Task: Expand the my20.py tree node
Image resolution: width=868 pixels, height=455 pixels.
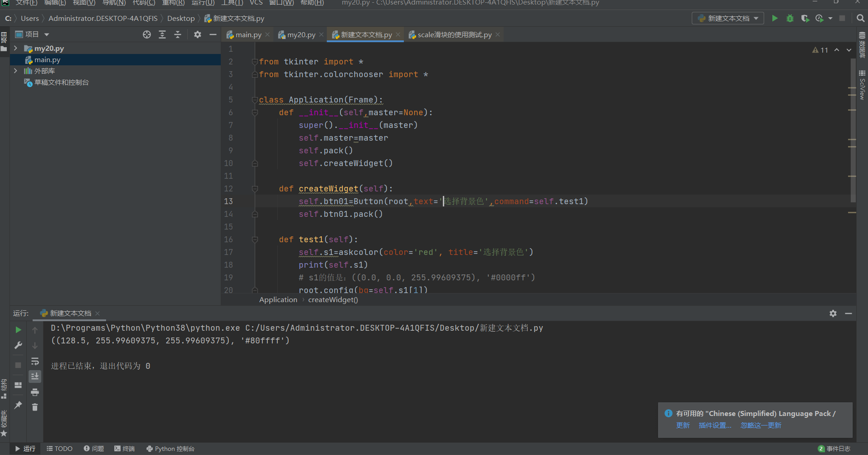Action: pyautogui.click(x=15, y=48)
